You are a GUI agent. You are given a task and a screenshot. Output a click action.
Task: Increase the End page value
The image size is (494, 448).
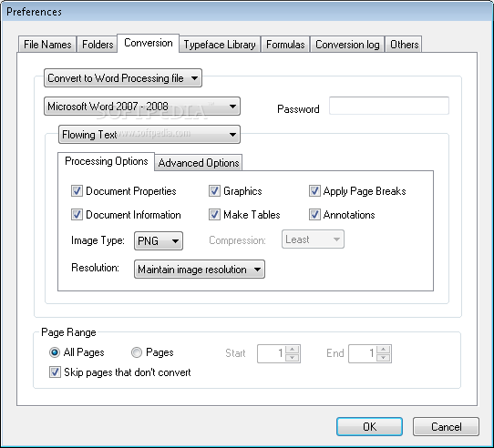coord(384,349)
